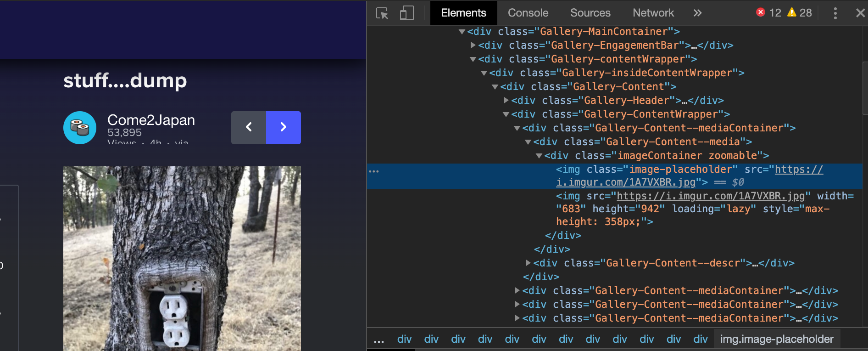This screenshot has height=351, width=868.
Task: Open the Network tab
Action: click(x=653, y=13)
